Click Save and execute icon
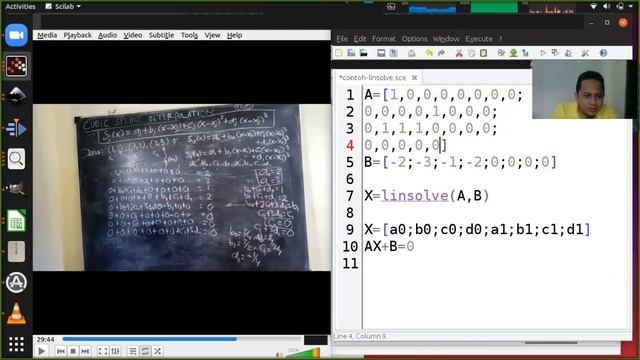The height and width of the screenshot is (360, 640). [x=555, y=53]
